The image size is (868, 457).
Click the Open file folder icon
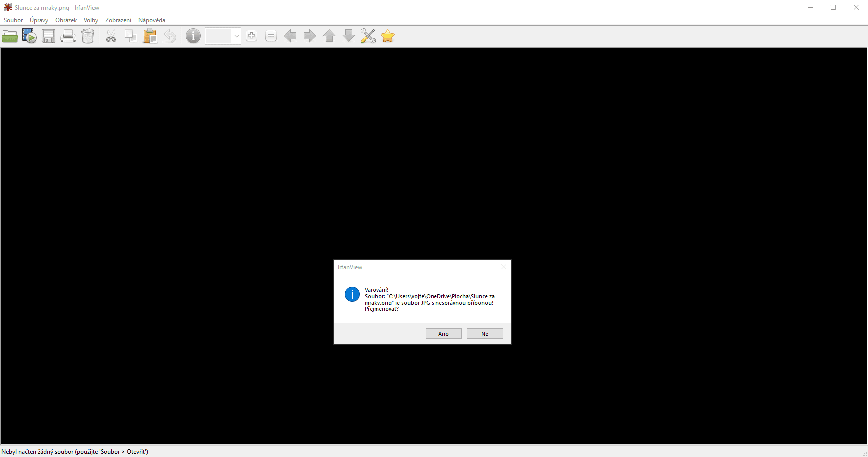pyautogui.click(x=10, y=36)
